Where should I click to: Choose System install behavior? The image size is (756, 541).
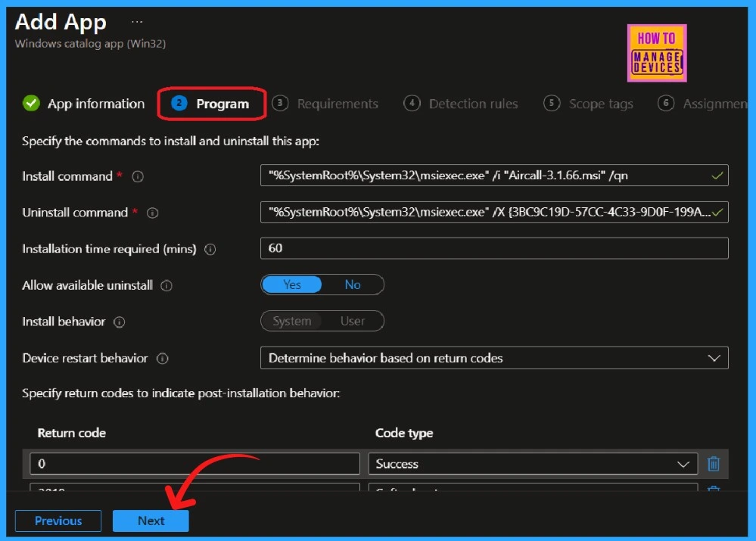click(x=291, y=321)
